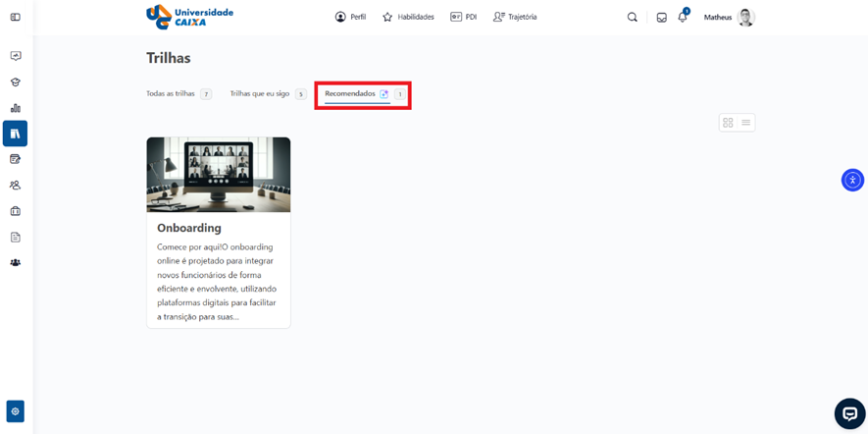Image resolution: width=868 pixels, height=434 pixels.
Task: Switch to grid view layout
Action: point(728,123)
